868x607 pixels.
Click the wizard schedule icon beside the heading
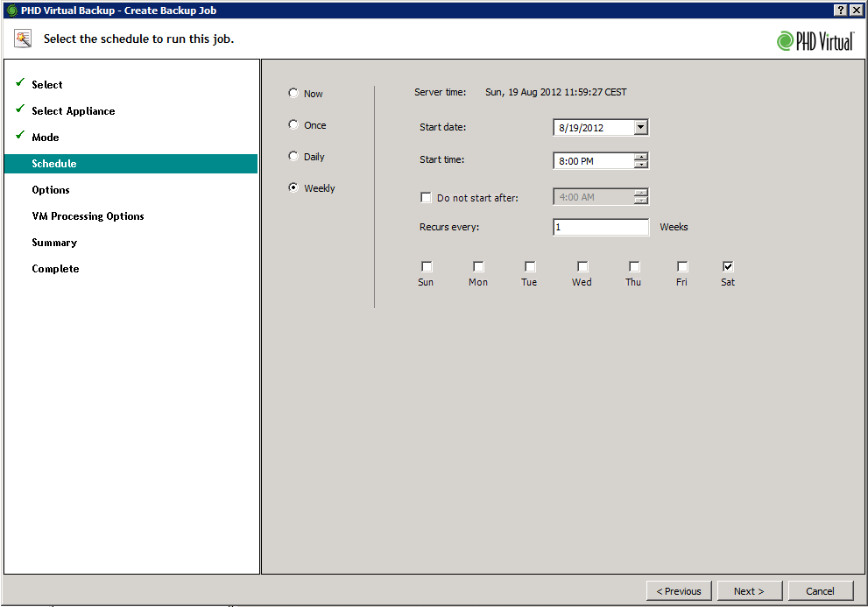[23, 39]
